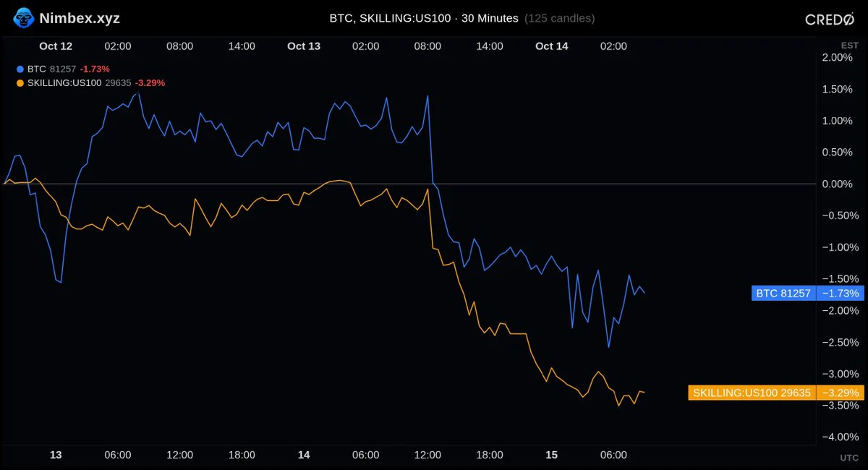This screenshot has height=470, width=868.
Task: Click the blue BTC legend dot
Action: (20, 69)
